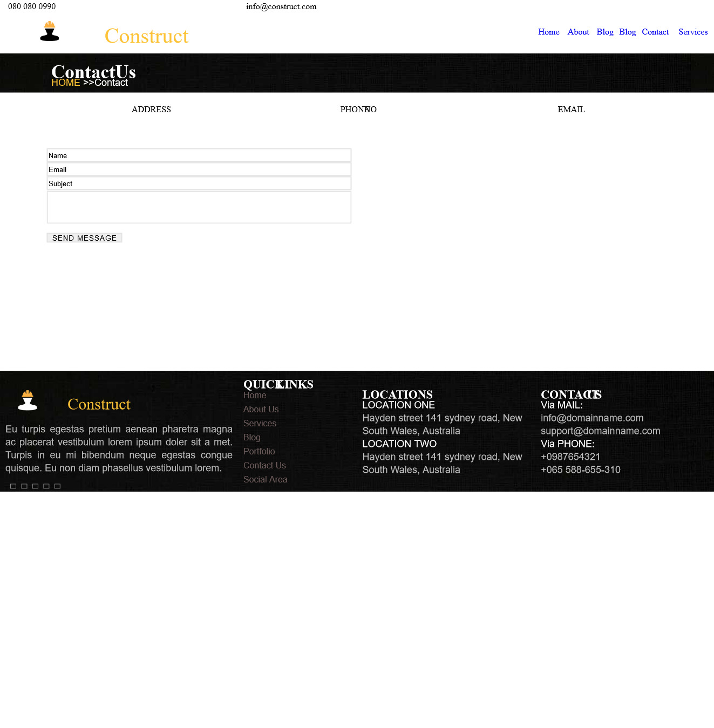Click Social Area in footer links

pyautogui.click(x=265, y=480)
